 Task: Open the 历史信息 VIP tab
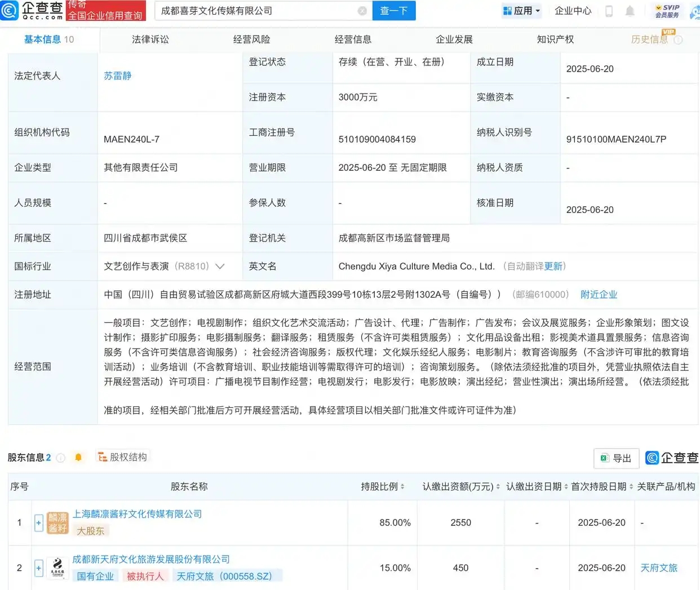(649, 39)
